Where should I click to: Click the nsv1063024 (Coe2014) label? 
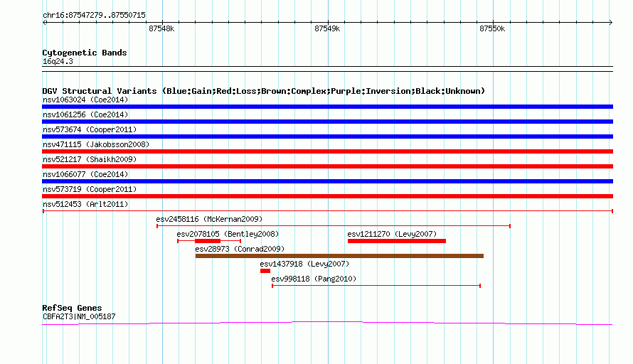point(85,100)
